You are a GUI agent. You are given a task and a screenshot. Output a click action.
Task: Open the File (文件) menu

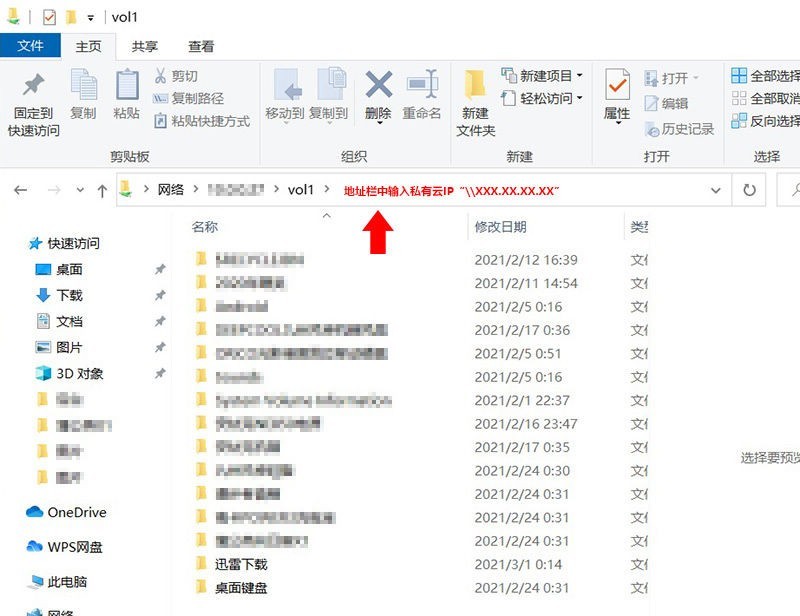click(x=31, y=45)
